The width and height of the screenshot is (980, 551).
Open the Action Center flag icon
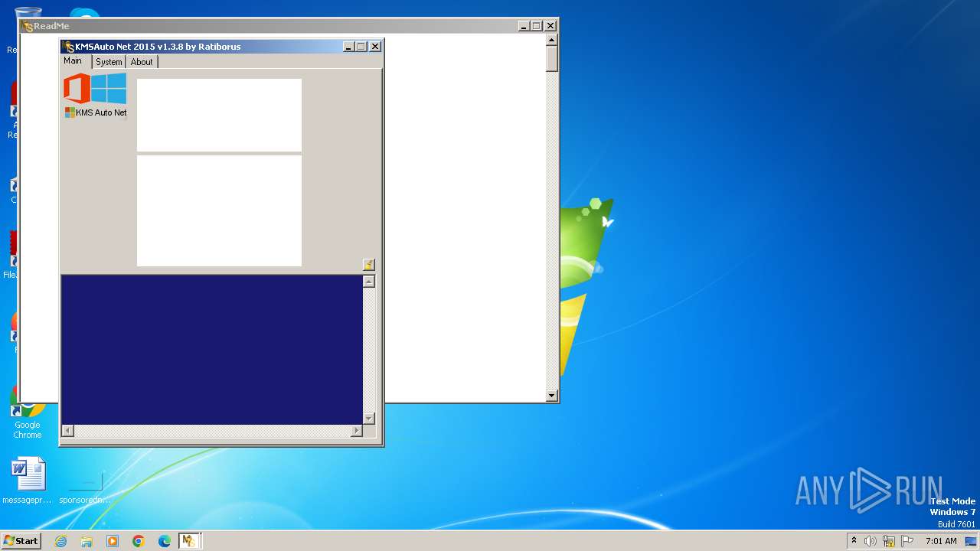[x=907, y=541]
